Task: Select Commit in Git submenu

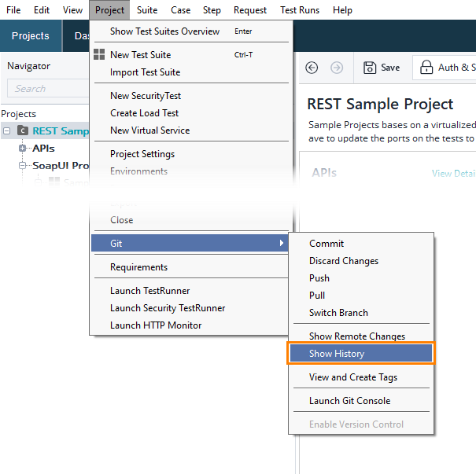Action: click(x=361, y=244)
